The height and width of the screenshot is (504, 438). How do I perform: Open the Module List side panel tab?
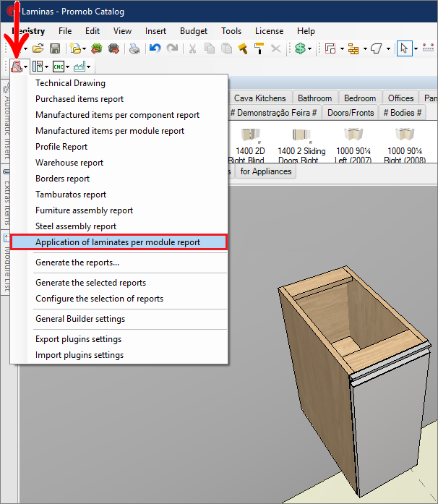[x=7, y=262]
